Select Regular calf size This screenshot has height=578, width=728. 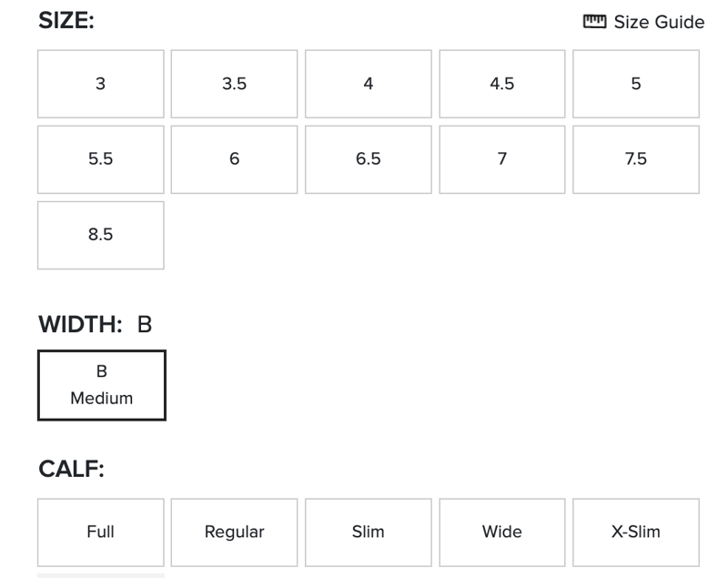[x=234, y=532]
